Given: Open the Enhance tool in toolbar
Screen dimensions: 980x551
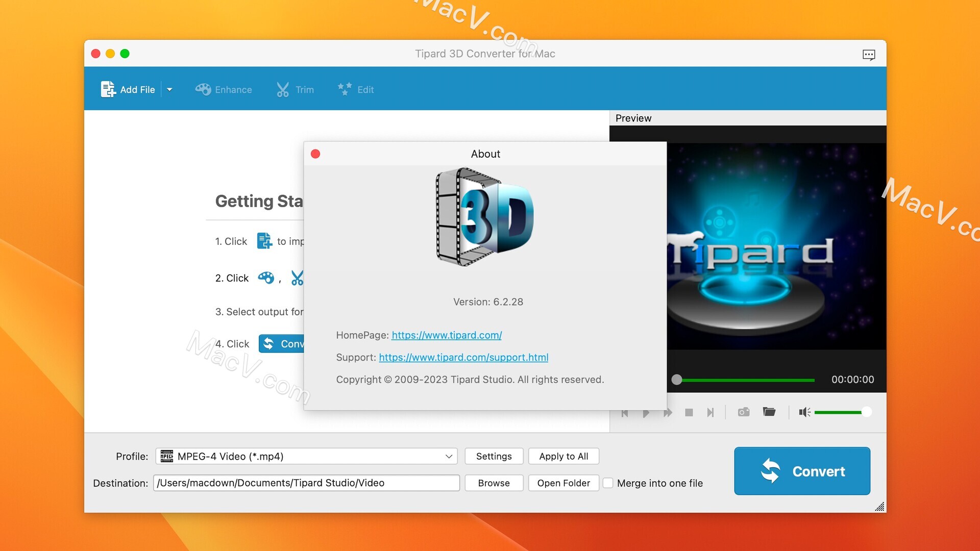Looking at the screenshot, I should [224, 89].
